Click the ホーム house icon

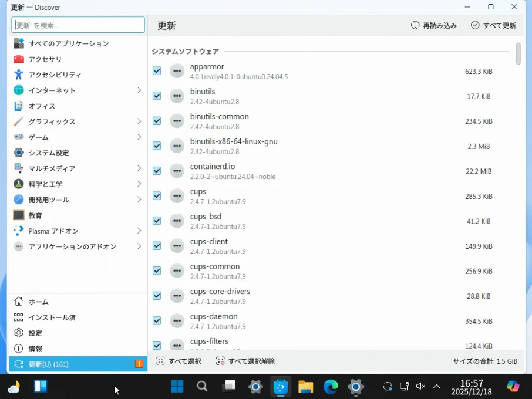coord(19,302)
